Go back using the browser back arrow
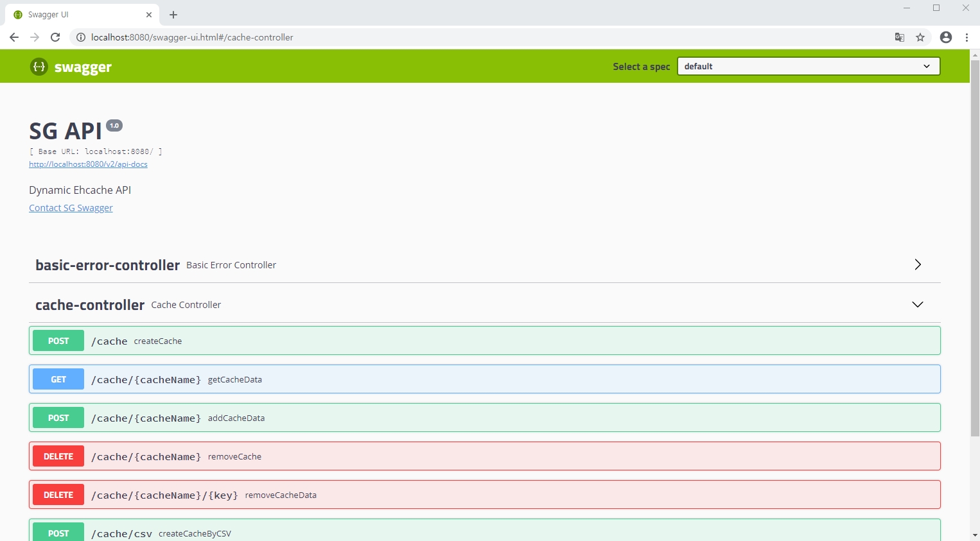 (14, 37)
